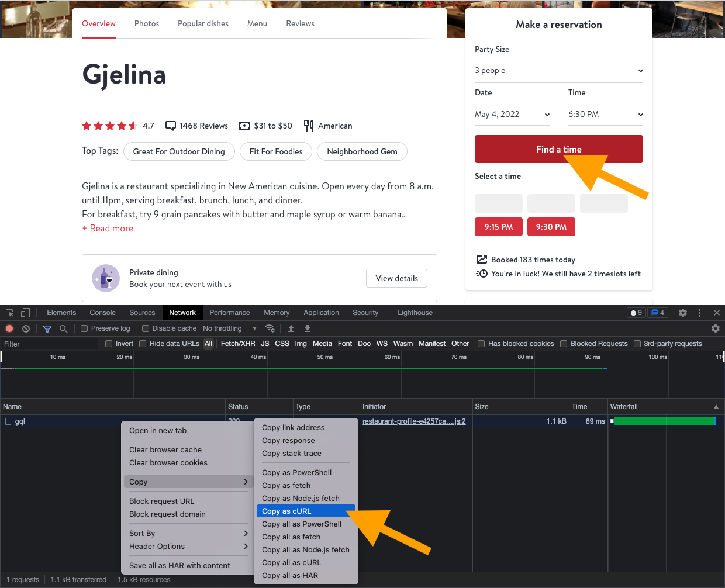Open DevTools settings gear
The image size is (725, 588).
(x=683, y=313)
